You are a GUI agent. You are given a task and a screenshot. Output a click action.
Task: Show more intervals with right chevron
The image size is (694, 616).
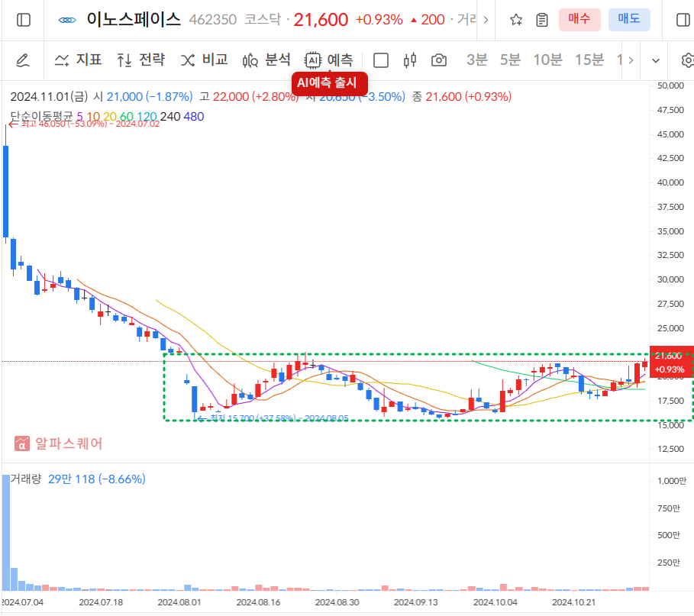(631, 60)
